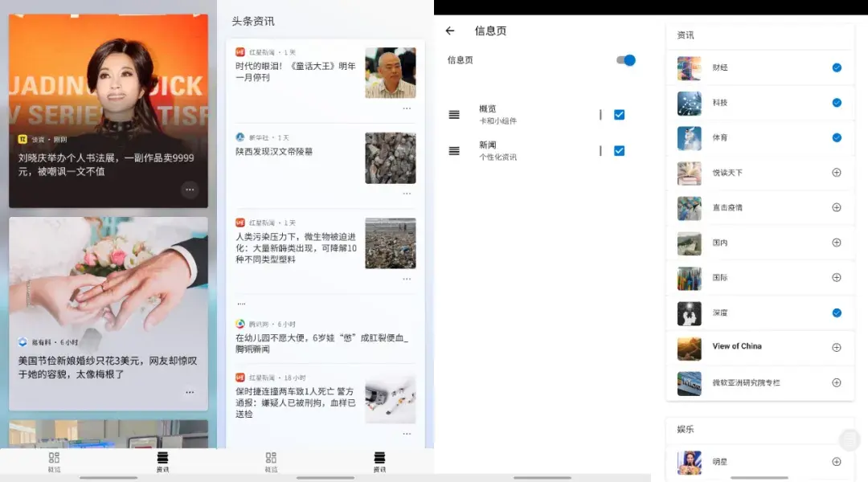Subscribe to the 国际 topic
Image resolution: width=868 pixels, height=482 pixels.
coord(837,277)
